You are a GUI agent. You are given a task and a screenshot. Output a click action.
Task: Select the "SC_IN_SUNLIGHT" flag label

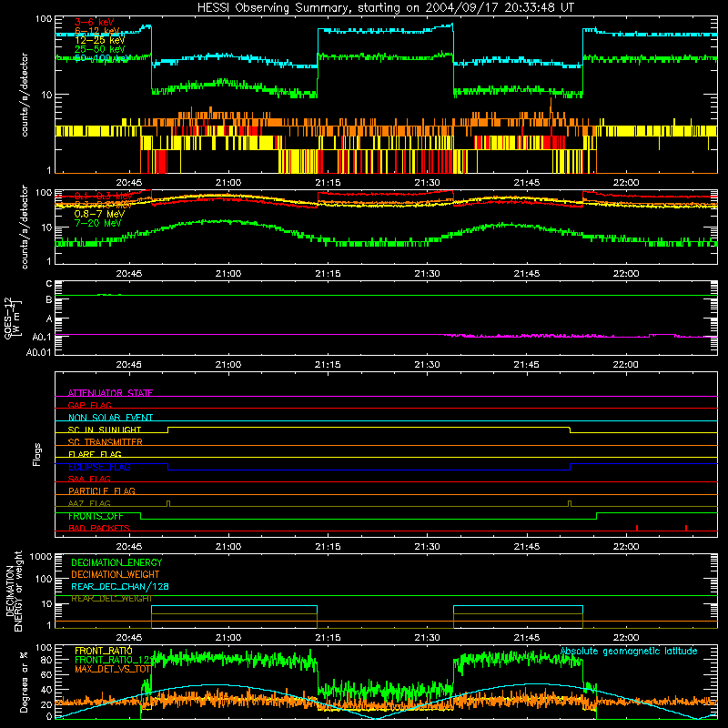click(105, 430)
